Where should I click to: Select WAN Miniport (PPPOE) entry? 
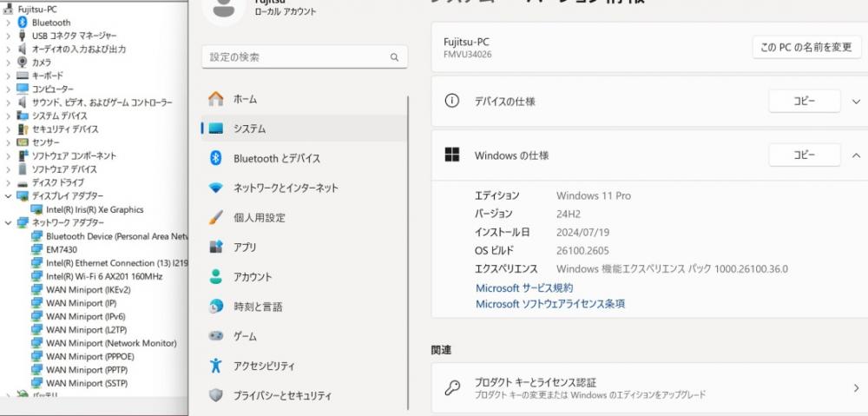pyautogui.click(x=90, y=356)
